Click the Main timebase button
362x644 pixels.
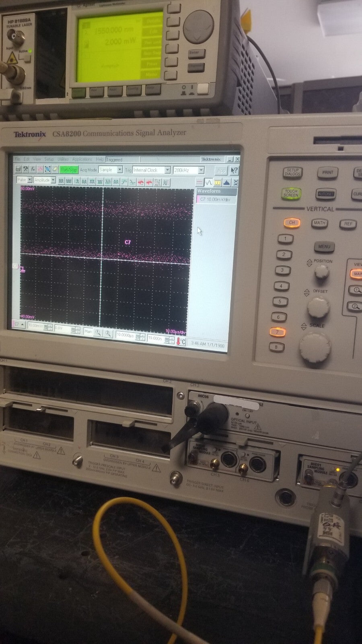pyautogui.click(x=88, y=332)
